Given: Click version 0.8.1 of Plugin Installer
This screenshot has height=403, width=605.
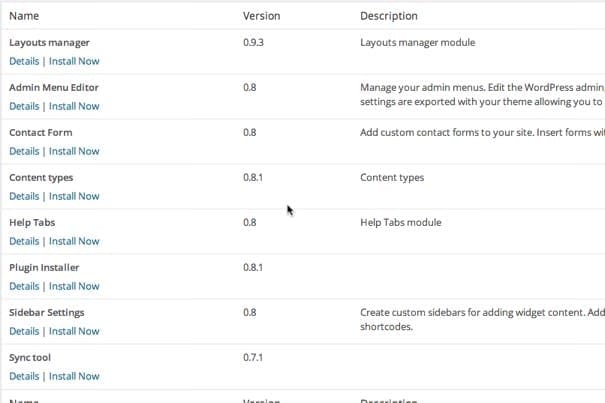Looking at the screenshot, I should tap(253, 268).
